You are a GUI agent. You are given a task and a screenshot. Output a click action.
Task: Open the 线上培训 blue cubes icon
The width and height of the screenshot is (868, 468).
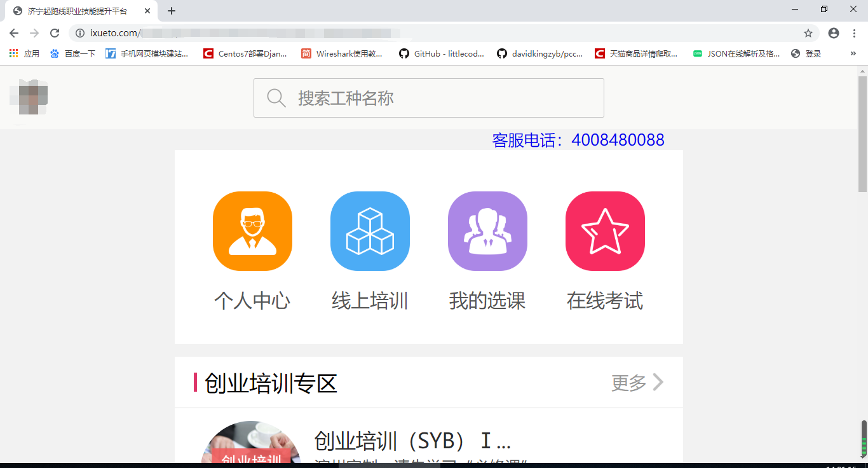(x=370, y=231)
